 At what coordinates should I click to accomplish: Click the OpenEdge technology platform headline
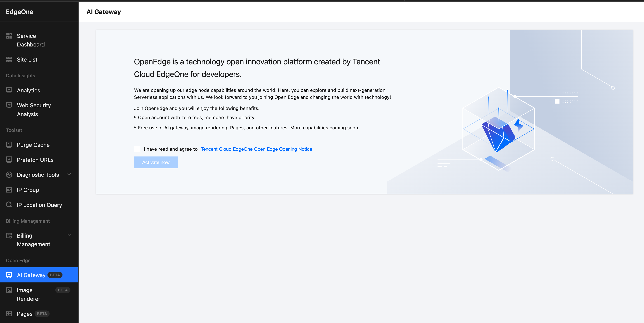257,68
